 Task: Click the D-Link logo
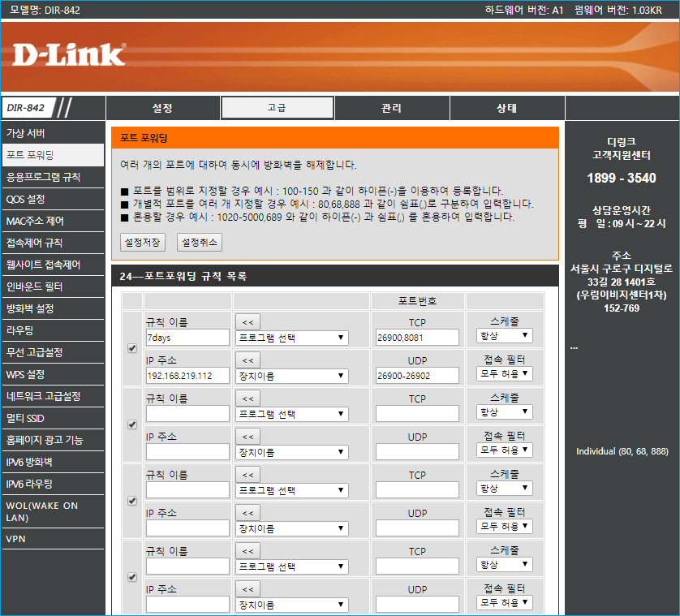[x=69, y=54]
